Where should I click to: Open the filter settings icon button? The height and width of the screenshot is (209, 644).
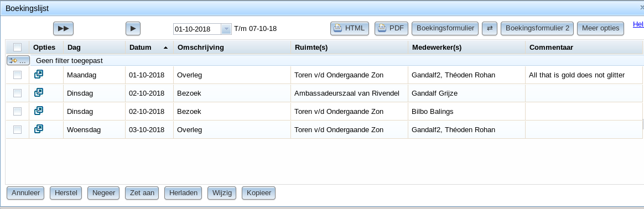click(18, 61)
